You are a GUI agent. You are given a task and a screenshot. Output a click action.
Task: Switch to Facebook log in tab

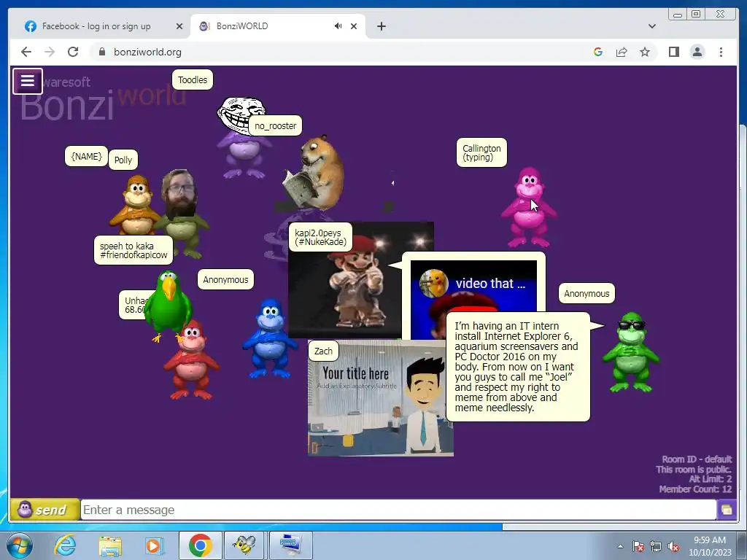(x=96, y=26)
